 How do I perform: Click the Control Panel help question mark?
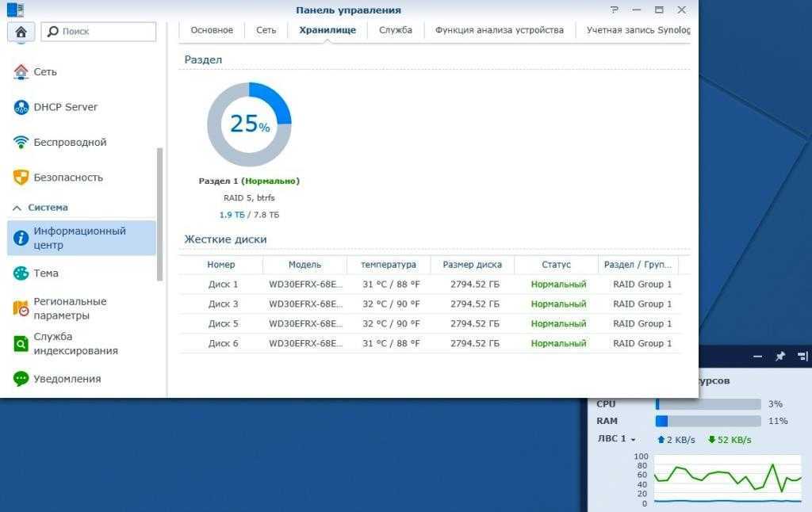coord(614,10)
